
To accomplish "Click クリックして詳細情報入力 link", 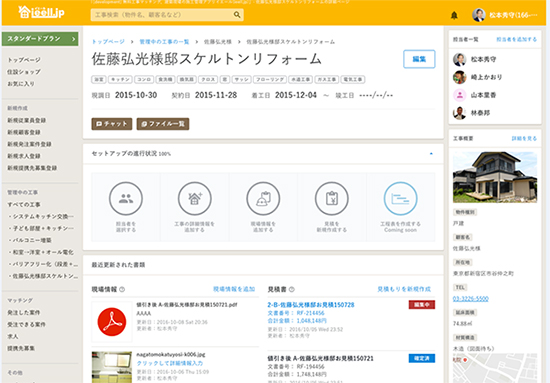I will [x=170, y=363].
